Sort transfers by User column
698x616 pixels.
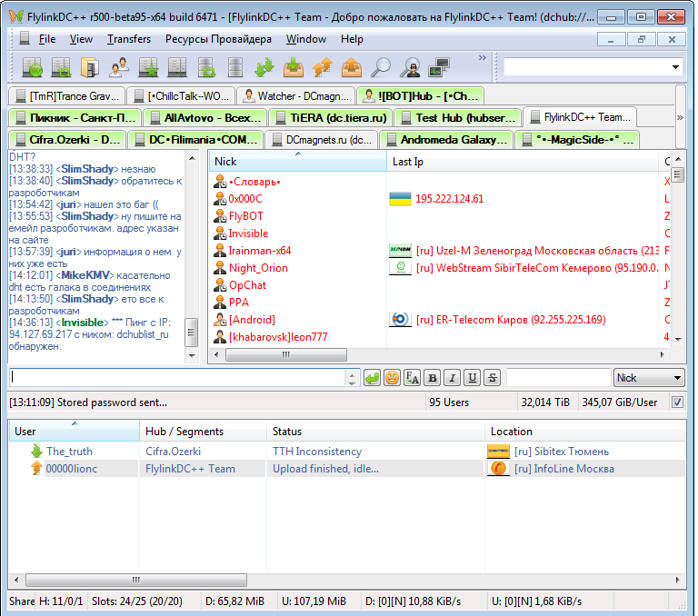pyautogui.click(x=74, y=432)
